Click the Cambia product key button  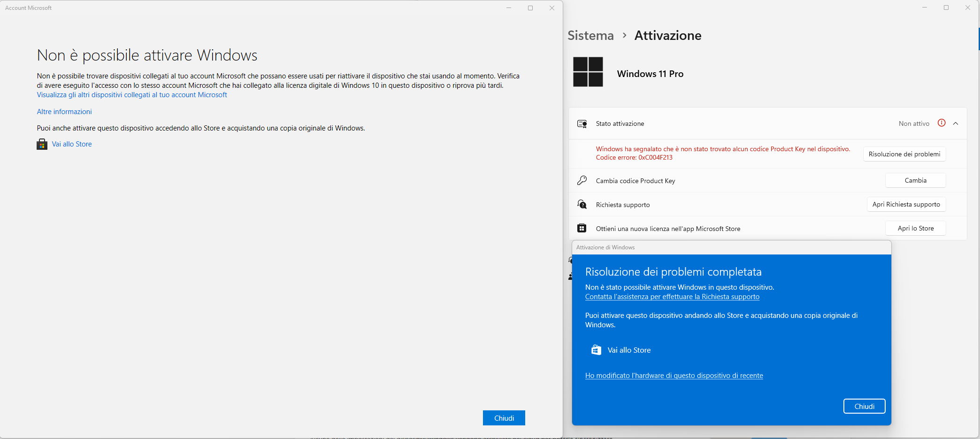(x=915, y=180)
